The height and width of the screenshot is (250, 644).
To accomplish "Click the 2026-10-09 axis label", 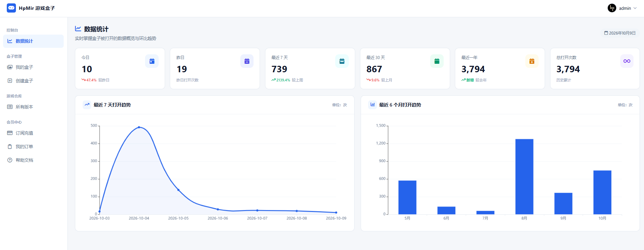I will point(336,218).
